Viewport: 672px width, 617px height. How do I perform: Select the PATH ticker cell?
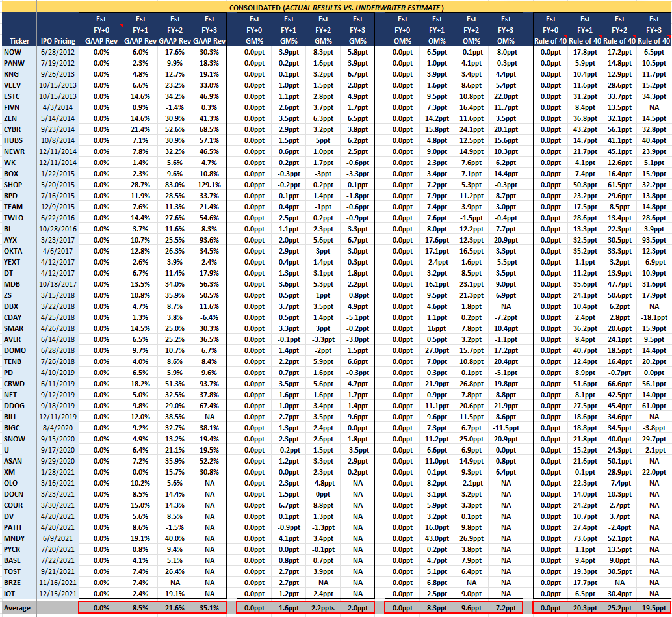[x=19, y=527]
